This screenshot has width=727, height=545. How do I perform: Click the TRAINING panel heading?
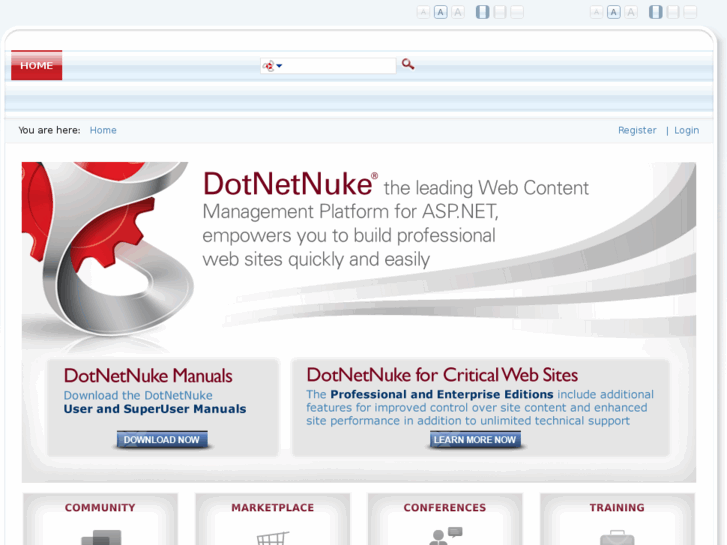point(617,508)
